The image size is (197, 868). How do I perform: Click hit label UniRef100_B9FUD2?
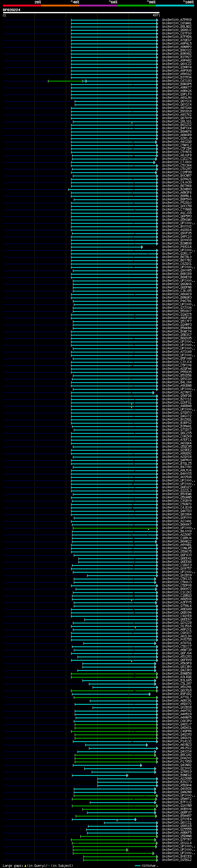coord(177,694)
